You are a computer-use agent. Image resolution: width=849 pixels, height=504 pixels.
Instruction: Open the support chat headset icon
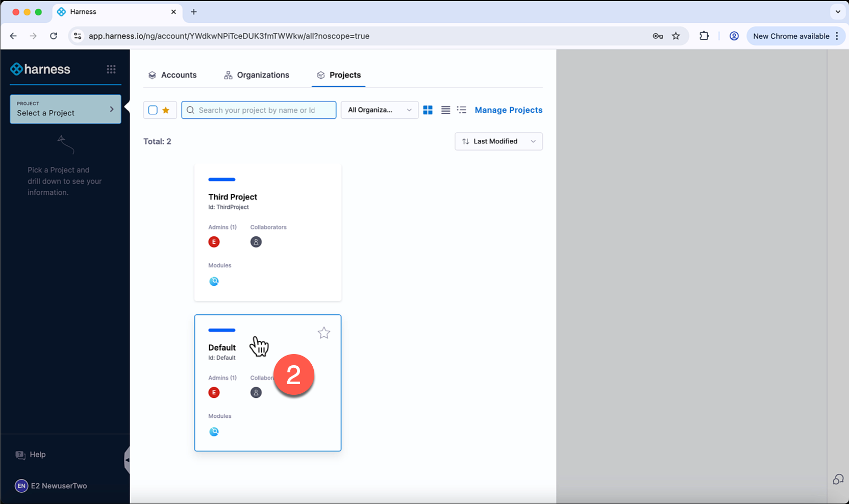pos(838,480)
